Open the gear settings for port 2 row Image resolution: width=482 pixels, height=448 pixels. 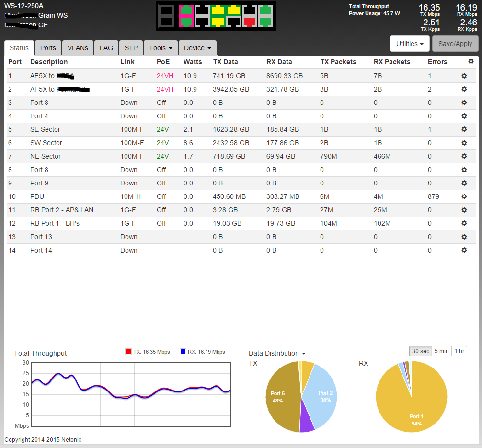point(464,89)
